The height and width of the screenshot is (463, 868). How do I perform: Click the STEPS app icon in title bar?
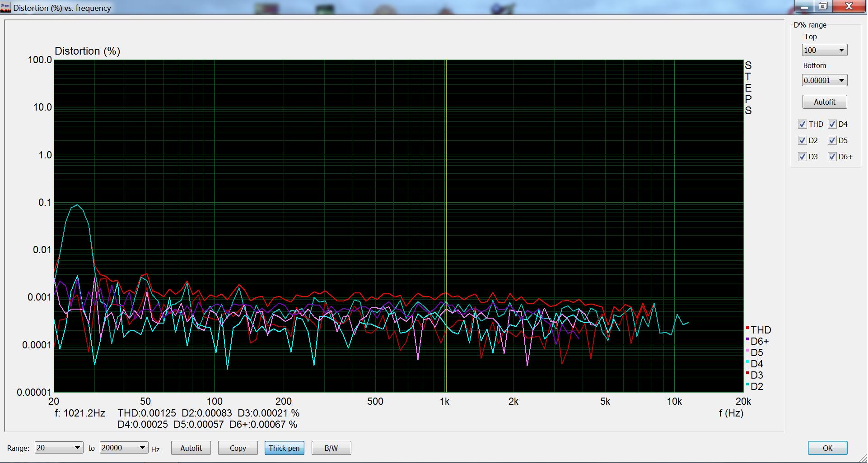(x=5, y=8)
